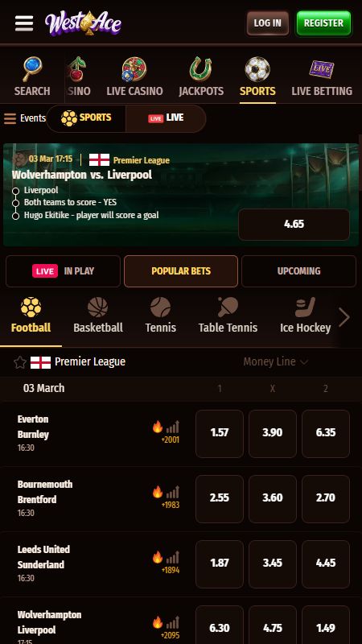Click the Log In button
The height and width of the screenshot is (644, 362).
point(268,23)
